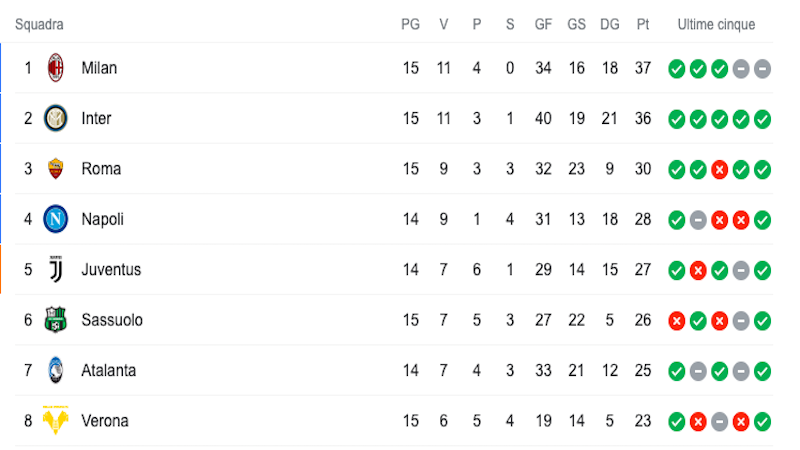Click the Juventus club logo
This screenshot has width=800, height=450.
tap(56, 269)
